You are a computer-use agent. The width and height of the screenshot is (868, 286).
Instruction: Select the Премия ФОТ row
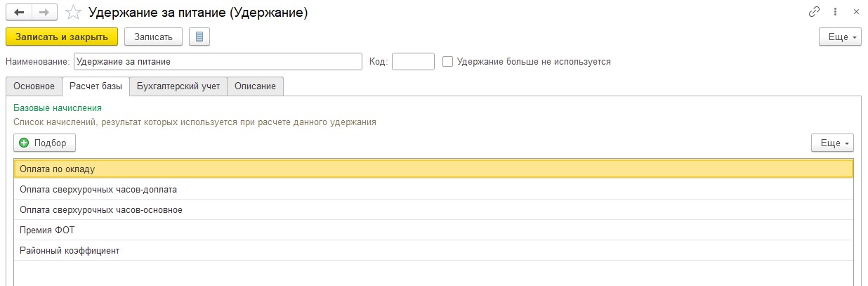(x=48, y=230)
